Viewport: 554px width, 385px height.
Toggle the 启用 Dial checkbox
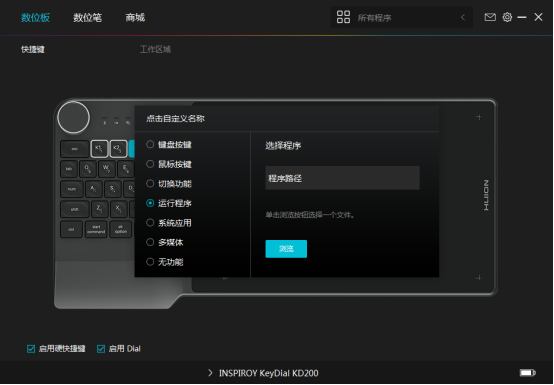tap(101, 349)
